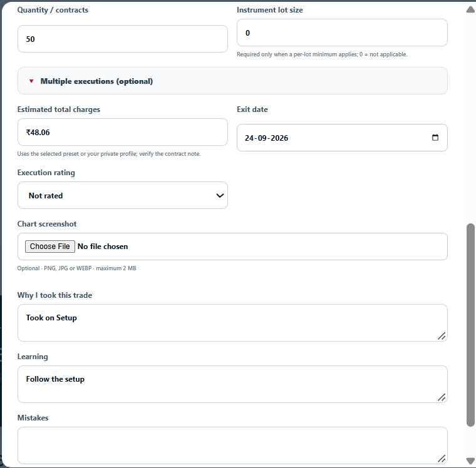Click the empty Mistakes textarea
Viewport: 476px width, 468px height.
point(232,445)
